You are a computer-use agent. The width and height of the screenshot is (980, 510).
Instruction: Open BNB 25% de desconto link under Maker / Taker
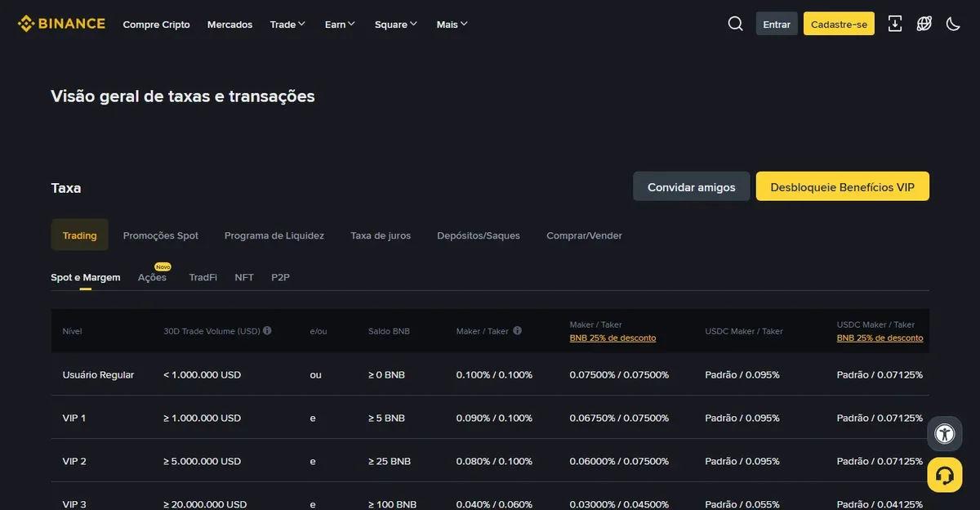pos(612,338)
